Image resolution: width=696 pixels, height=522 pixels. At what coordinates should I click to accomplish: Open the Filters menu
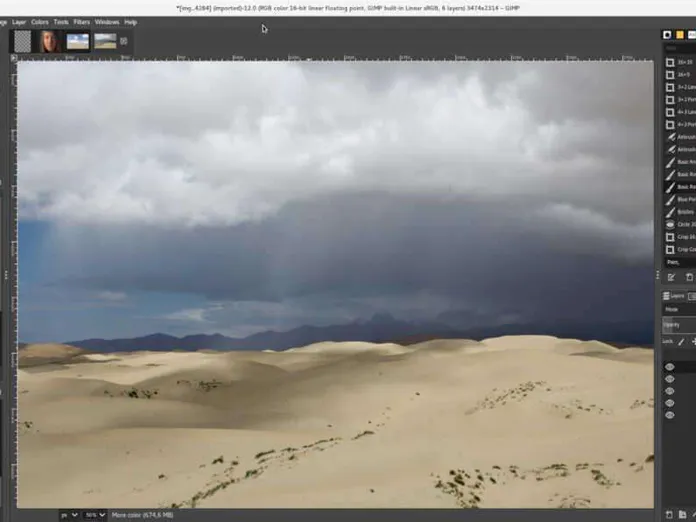tap(81, 22)
